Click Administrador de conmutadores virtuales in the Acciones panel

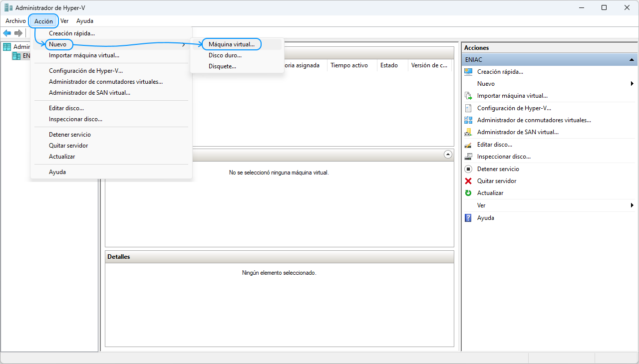coord(534,120)
